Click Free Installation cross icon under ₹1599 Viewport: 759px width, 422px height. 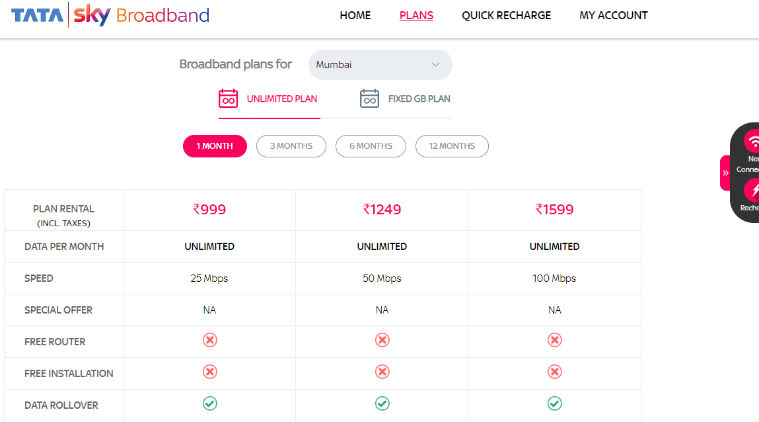[555, 372]
